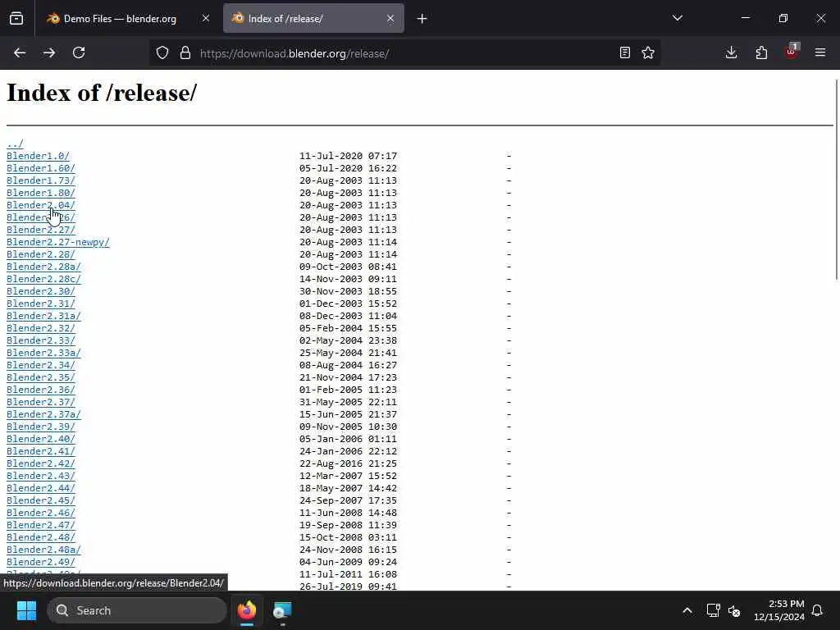
Task: Open Firefox View recent browsing icon
Action: coord(16,19)
